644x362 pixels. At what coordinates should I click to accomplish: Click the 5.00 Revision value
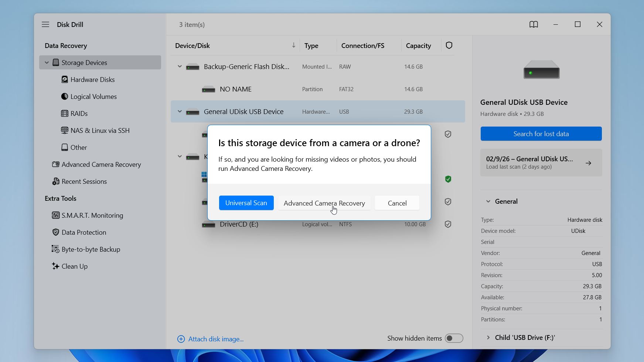coord(597,275)
